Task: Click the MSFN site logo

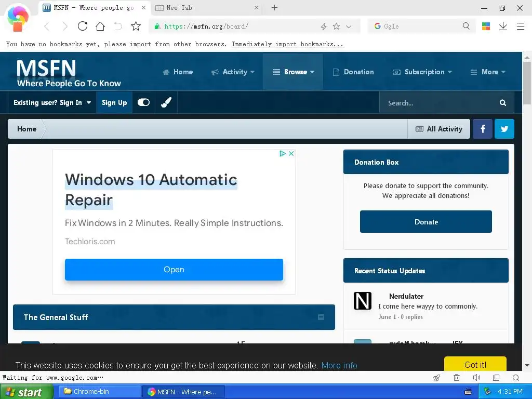Action: coord(69,73)
